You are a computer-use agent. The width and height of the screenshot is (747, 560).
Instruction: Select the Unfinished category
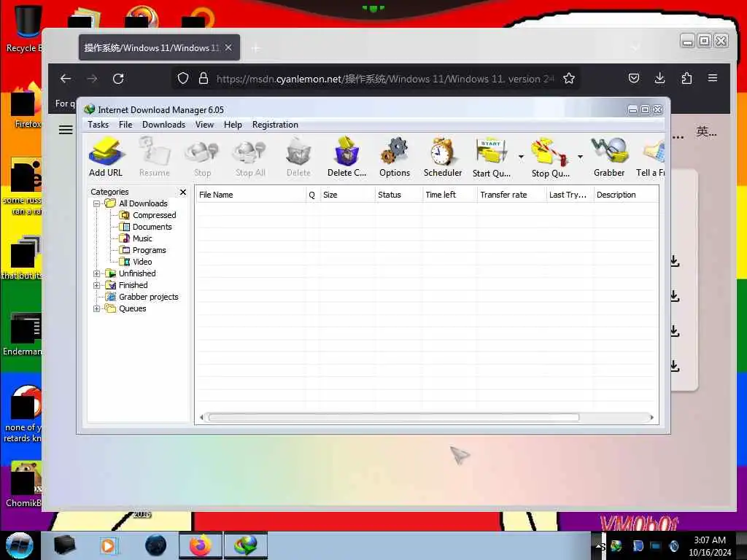[137, 273]
